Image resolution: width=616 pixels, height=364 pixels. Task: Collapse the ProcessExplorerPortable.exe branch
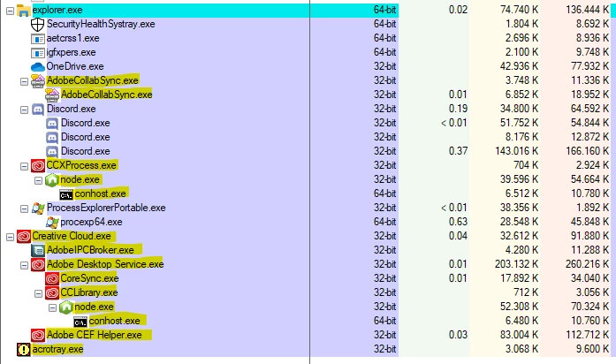(x=25, y=209)
